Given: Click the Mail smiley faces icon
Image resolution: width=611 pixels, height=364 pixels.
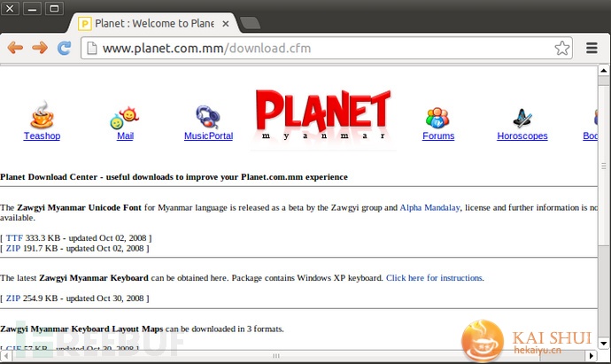Looking at the screenshot, I should [x=125, y=118].
